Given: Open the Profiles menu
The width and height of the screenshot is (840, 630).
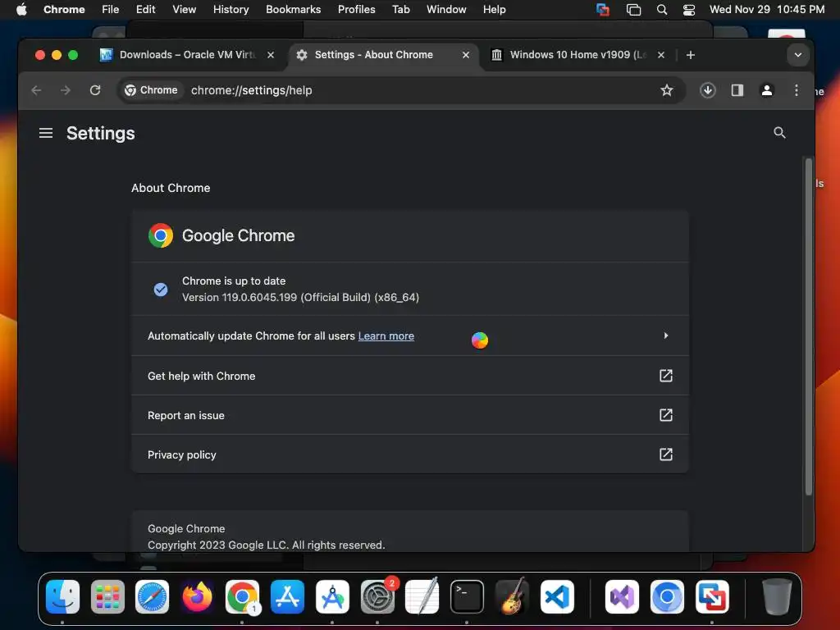Looking at the screenshot, I should click(356, 10).
